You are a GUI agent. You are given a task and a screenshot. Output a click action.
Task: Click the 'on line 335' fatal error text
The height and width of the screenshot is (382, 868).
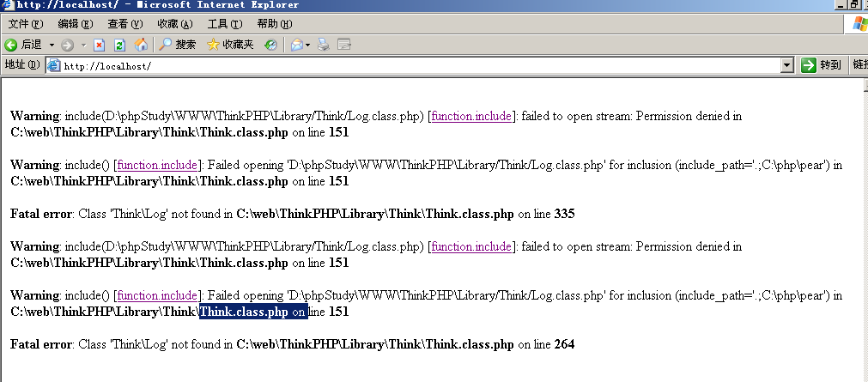click(x=546, y=215)
